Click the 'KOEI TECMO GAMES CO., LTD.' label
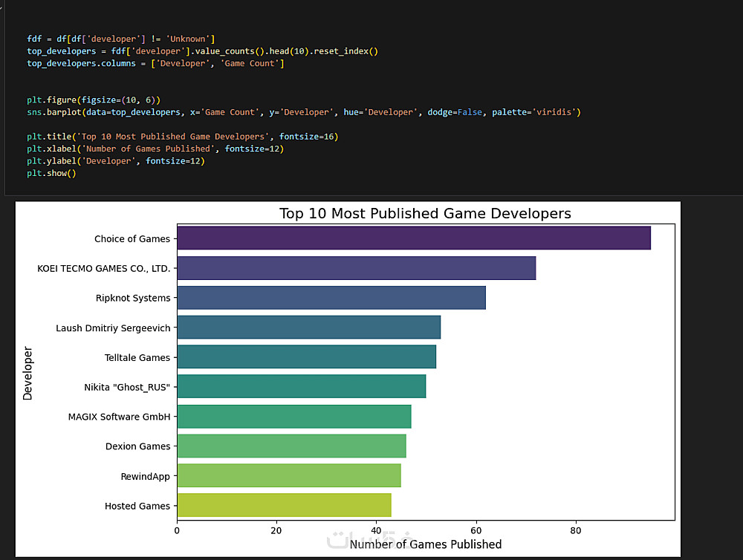The width and height of the screenshot is (743, 560). tap(104, 269)
